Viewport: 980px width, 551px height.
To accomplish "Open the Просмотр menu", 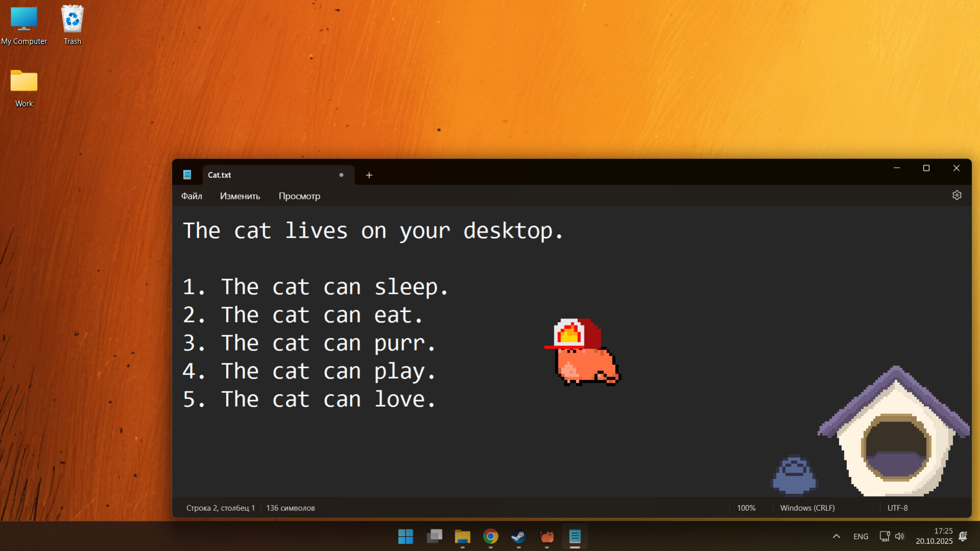I will point(299,196).
